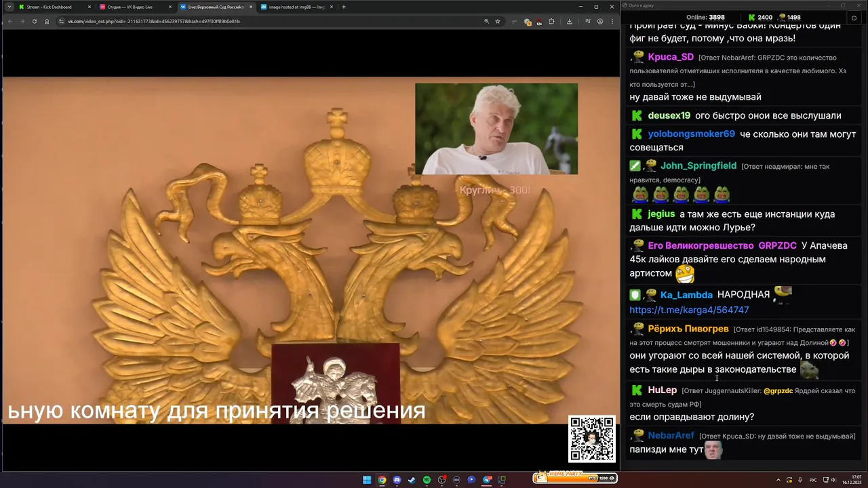Click the Kick badge next to deusex19
The width and height of the screenshot is (868, 488).
tap(636, 115)
